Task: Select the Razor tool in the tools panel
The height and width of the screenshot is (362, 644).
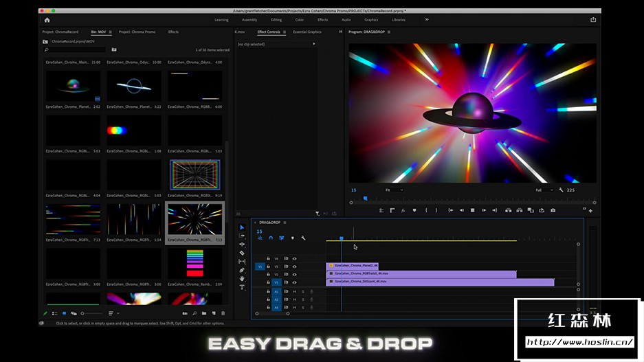Action: click(242, 253)
